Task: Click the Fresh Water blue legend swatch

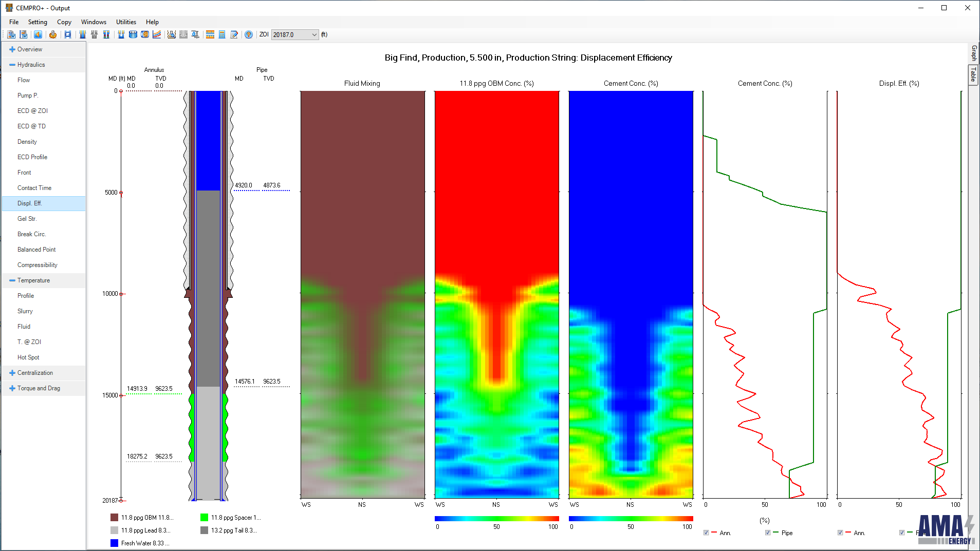Action: [x=114, y=543]
